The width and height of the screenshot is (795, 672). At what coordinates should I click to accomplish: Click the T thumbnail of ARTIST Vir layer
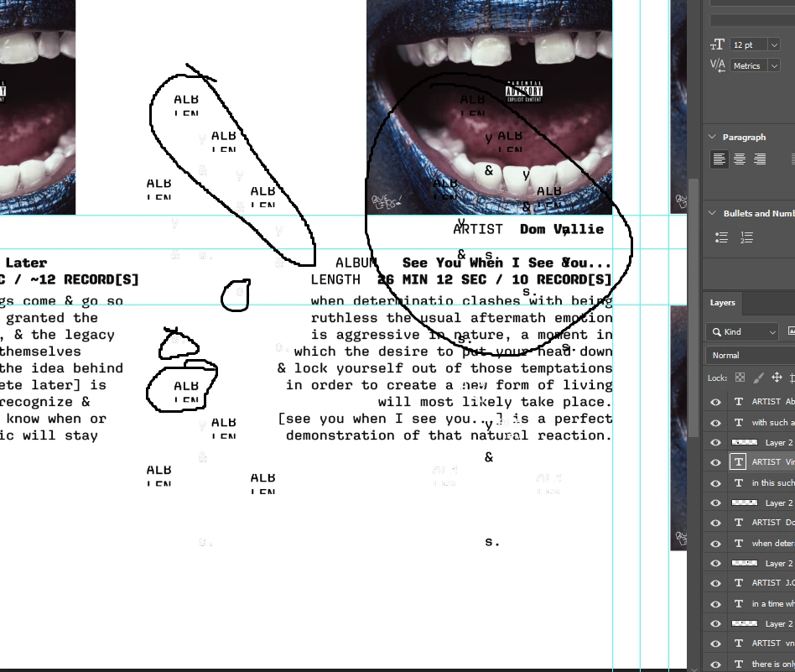click(x=739, y=462)
